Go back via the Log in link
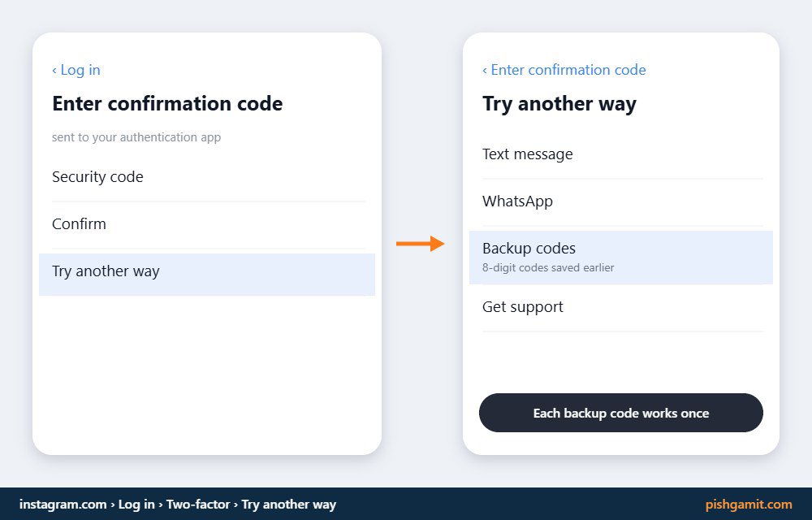The image size is (812, 520). pos(76,70)
